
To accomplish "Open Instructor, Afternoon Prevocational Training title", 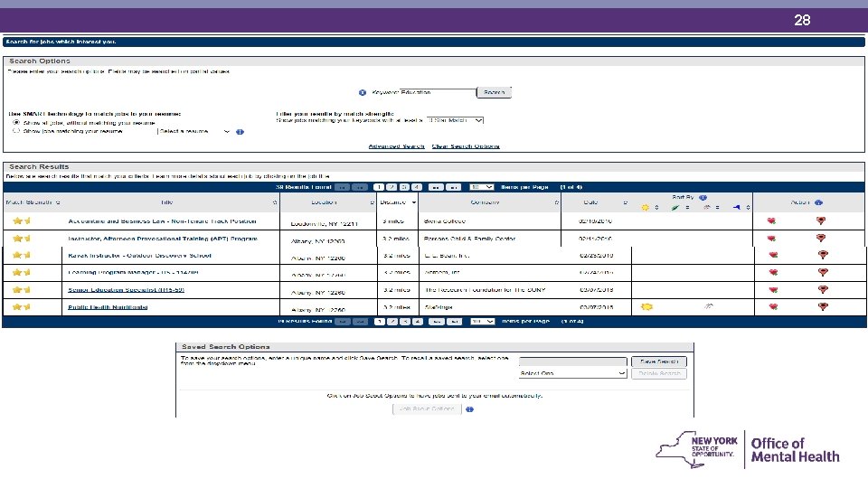I will click(x=163, y=239).
